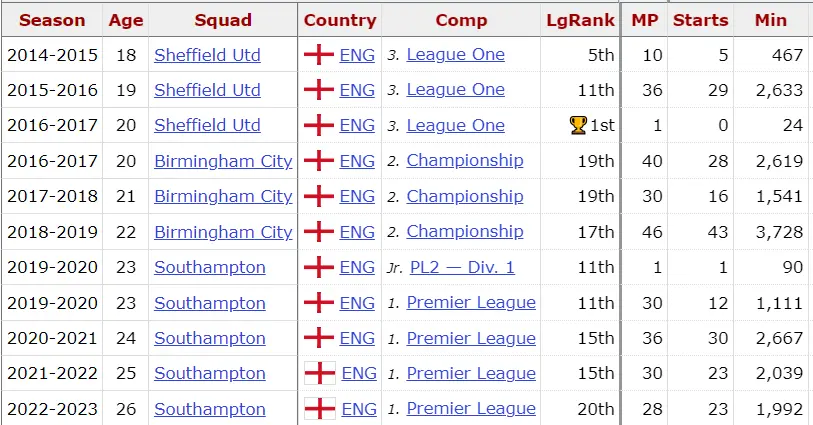Click the England flag in the 2021-2022 row
The height and width of the screenshot is (425, 813).
click(x=320, y=373)
